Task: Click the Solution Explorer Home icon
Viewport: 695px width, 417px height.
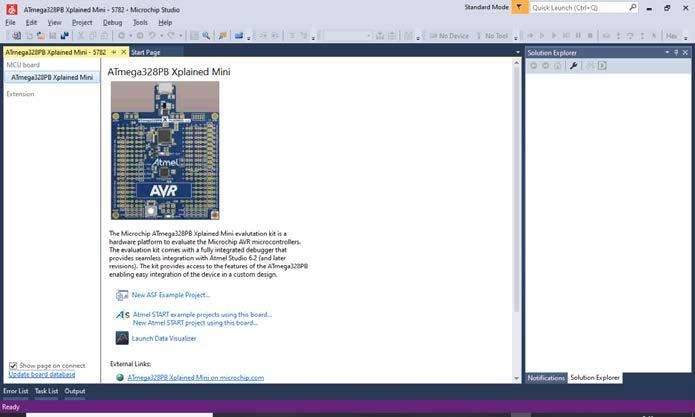Action: pos(558,66)
